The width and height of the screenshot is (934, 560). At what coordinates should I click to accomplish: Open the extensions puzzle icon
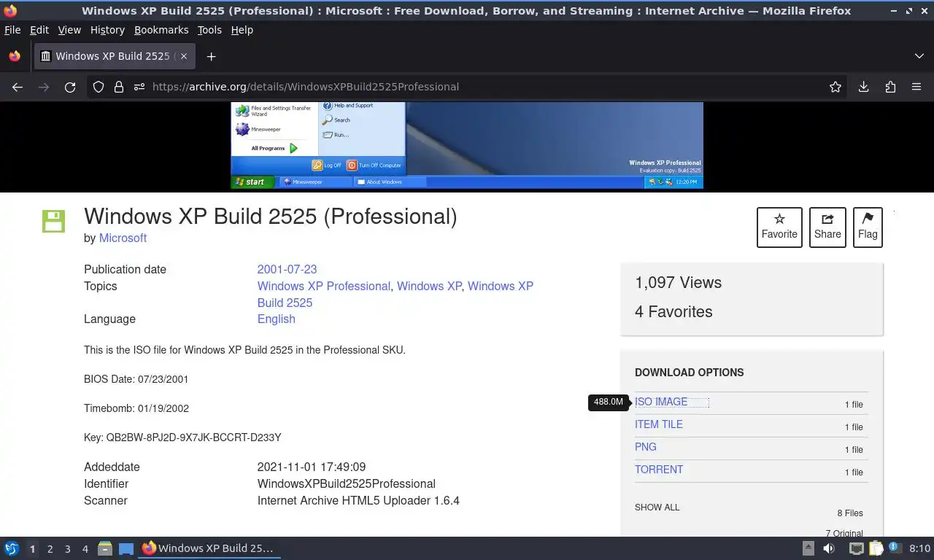coord(890,87)
